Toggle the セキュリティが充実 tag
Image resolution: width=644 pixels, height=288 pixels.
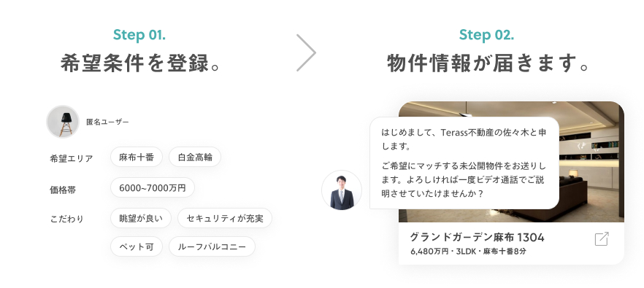point(225,218)
